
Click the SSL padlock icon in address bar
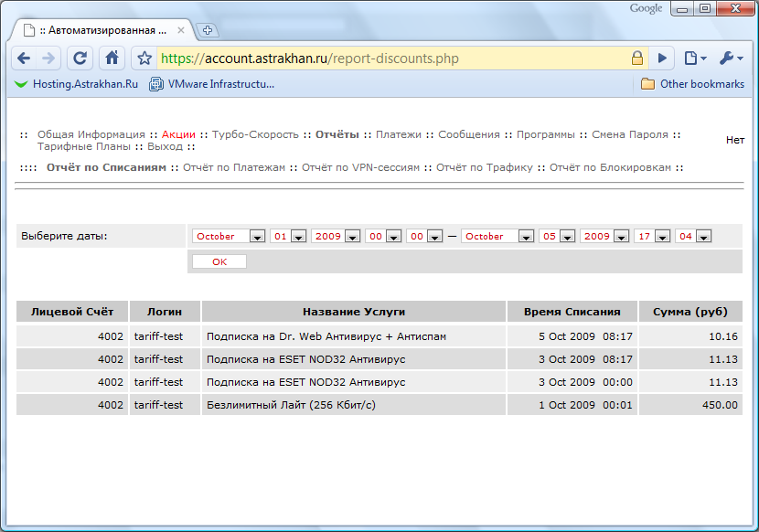point(637,59)
